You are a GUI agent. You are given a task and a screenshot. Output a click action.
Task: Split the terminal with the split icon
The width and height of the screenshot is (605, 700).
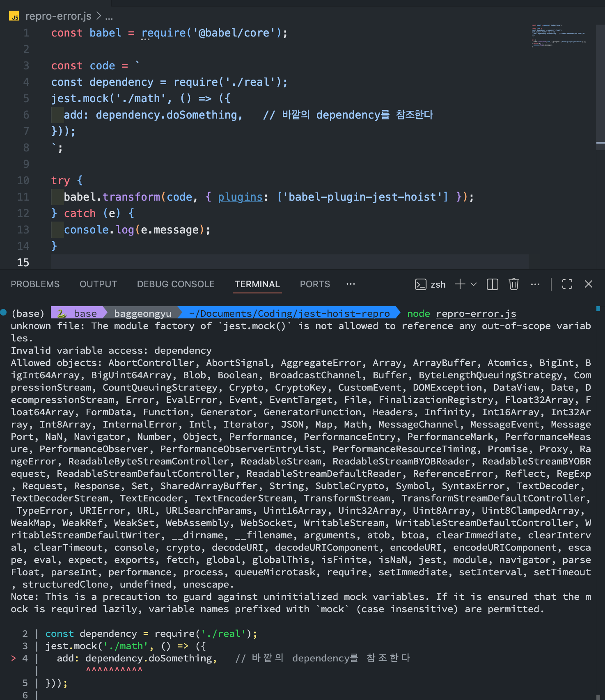pyautogui.click(x=492, y=284)
